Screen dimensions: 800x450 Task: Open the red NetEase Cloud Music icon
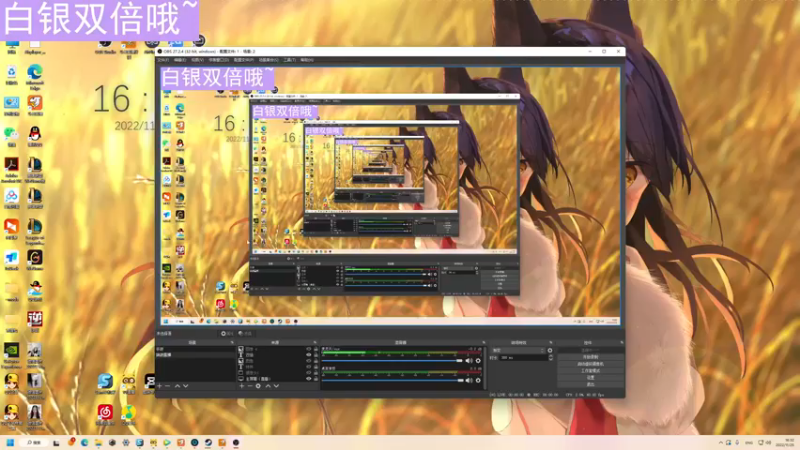105,414
